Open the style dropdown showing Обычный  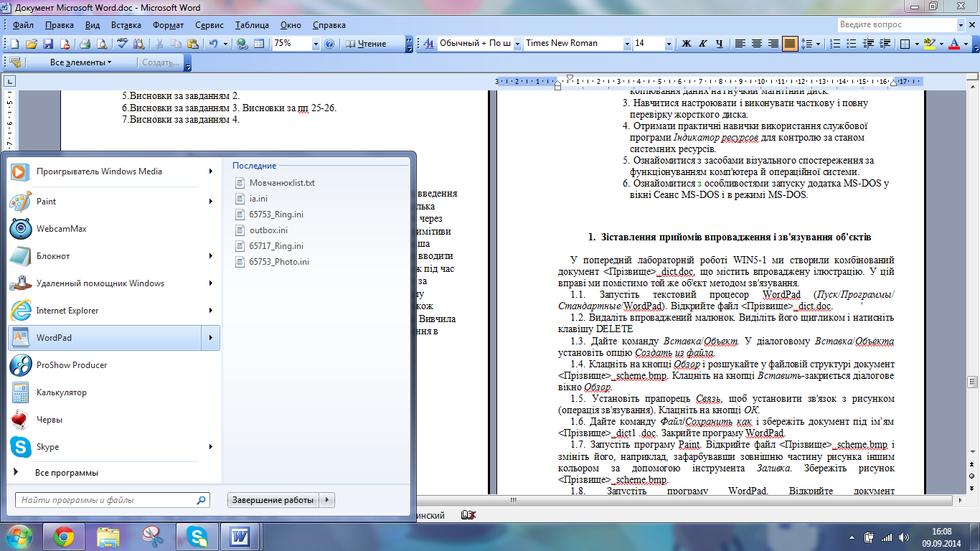(x=516, y=44)
